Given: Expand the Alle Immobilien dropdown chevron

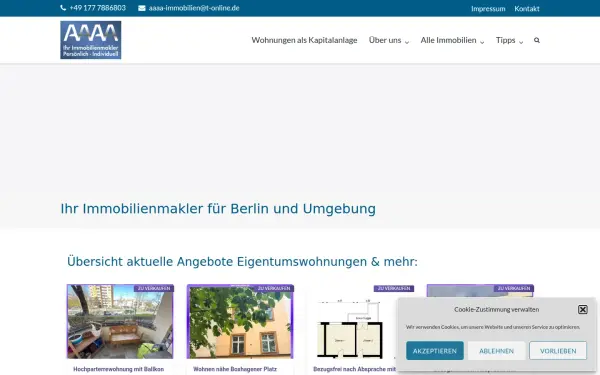Looking at the screenshot, I should pos(482,42).
